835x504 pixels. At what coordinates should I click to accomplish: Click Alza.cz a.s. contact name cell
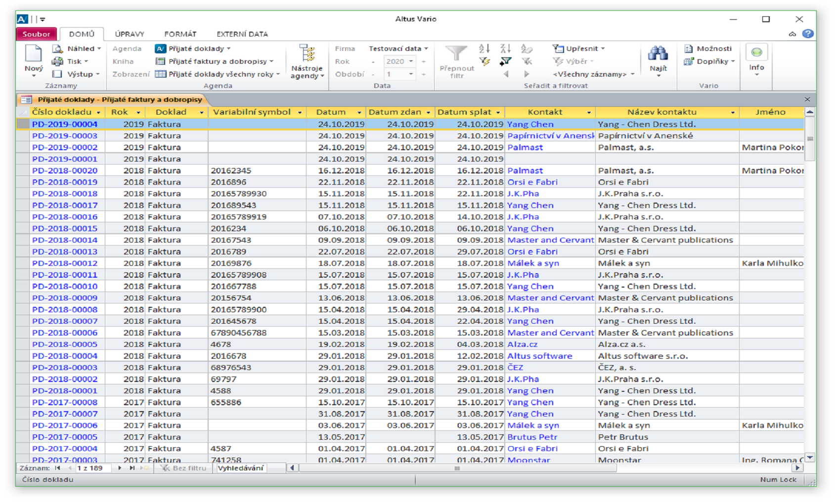tap(667, 344)
